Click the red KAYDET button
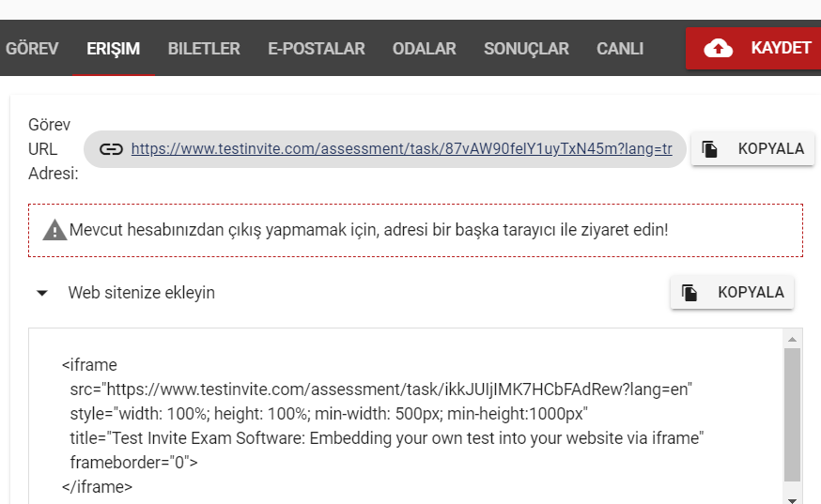The image size is (821, 504). [753, 48]
